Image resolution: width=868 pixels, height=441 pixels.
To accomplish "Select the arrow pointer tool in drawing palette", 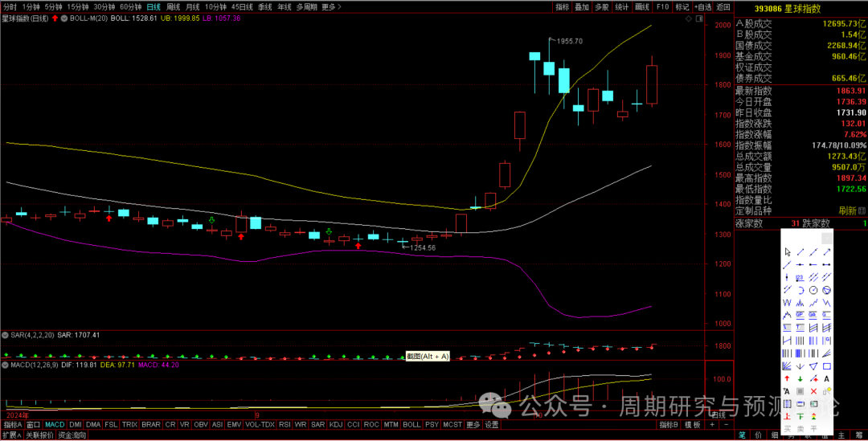I will pyautogui.click(x=788, y=251).
